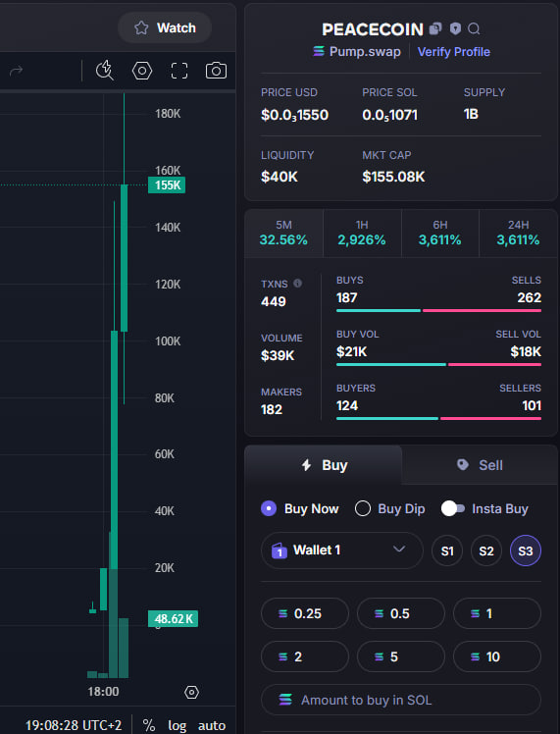Switch to the Buy tab
The height and width of the screenshot is (734, 560).
coord(324,465)
